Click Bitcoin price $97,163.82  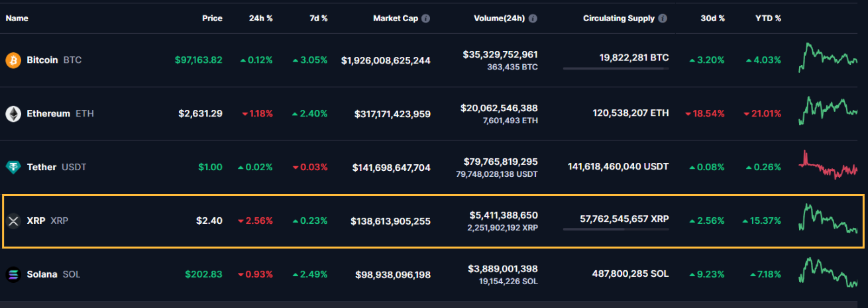[199, 60]
